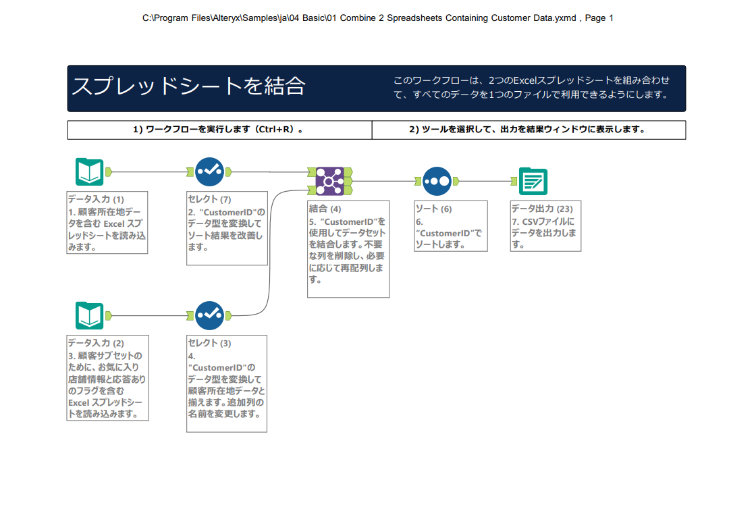Click output anchor of Select (7)
This screenshot has height=532, width=756.
pyautogui.click(x=229, y=171)
